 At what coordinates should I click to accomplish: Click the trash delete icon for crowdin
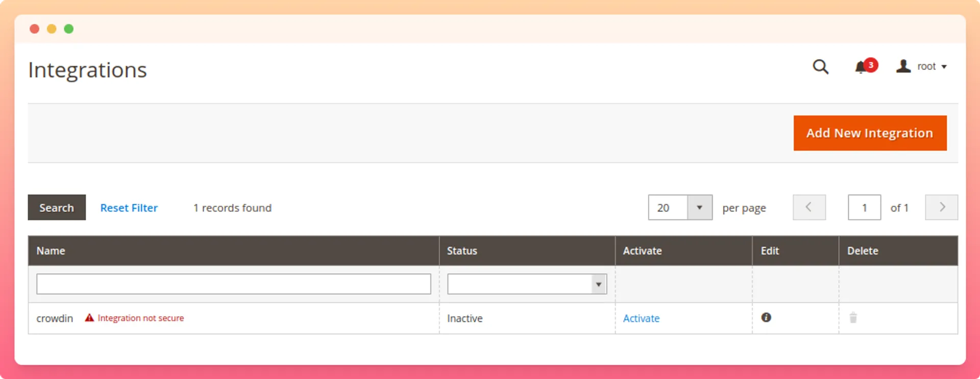pyautogui.click(x=853, y=318)
